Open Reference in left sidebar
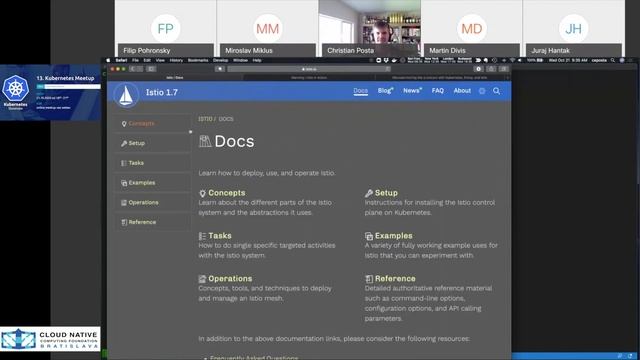 click(153, 222)
